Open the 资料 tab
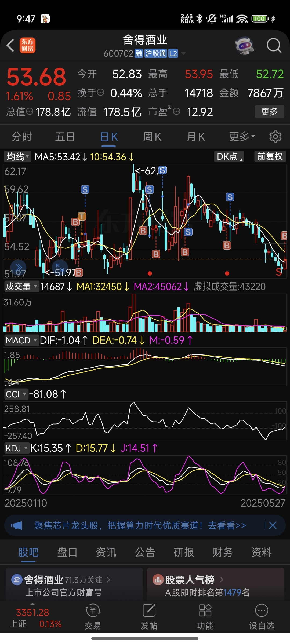 [261, 552]
